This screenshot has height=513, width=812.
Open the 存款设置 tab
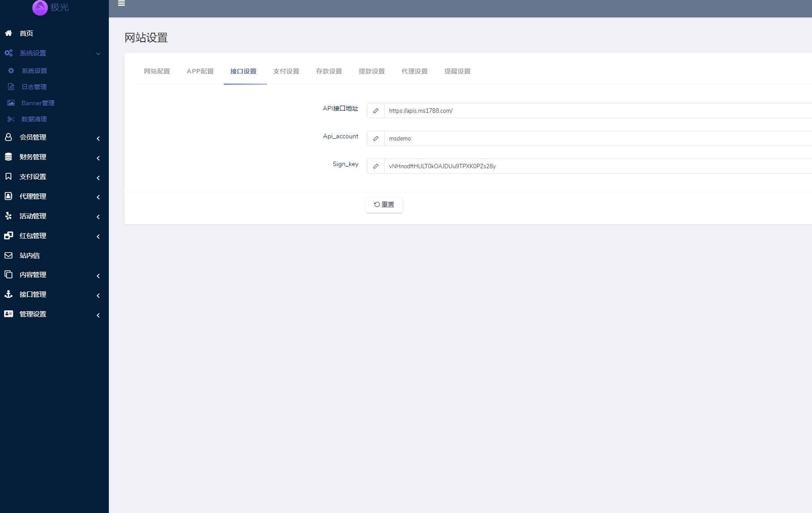[x=329, y=71]
